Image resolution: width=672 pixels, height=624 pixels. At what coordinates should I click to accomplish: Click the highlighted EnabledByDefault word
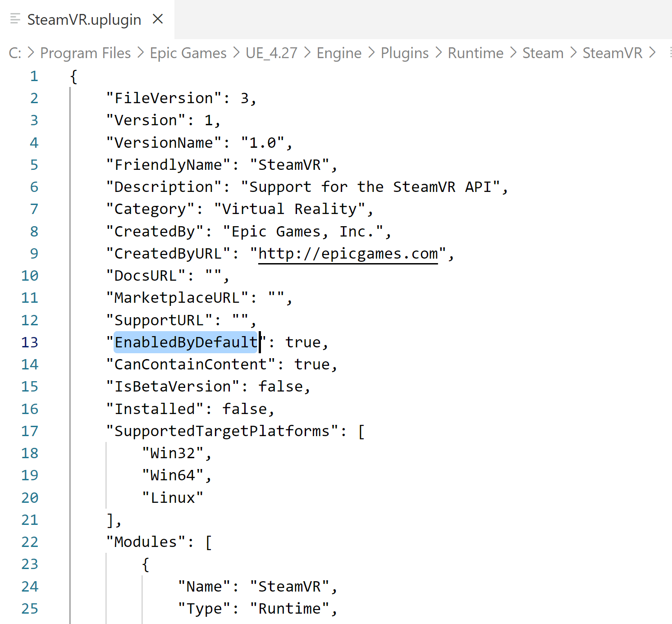coord(186,342)
